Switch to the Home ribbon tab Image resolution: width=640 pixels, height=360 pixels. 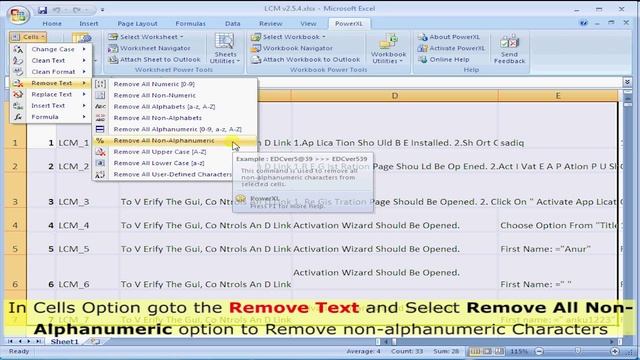click(52, 24)
